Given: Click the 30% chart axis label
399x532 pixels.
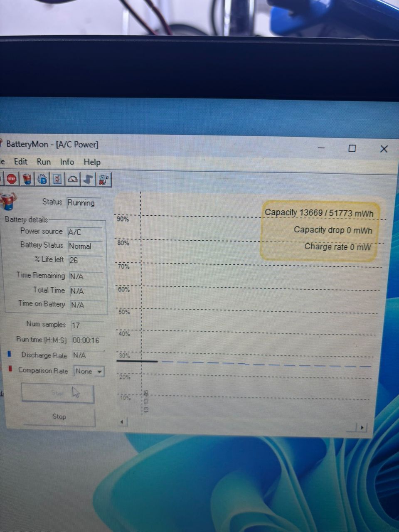Looking at the screenshot, I should (124, 355).
